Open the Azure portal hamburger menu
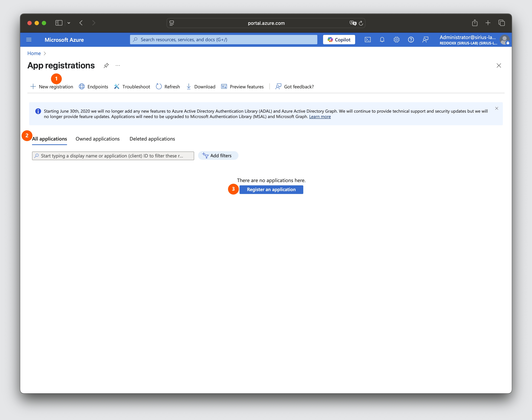Screen dimensions: 532x420 coord(29,40)
